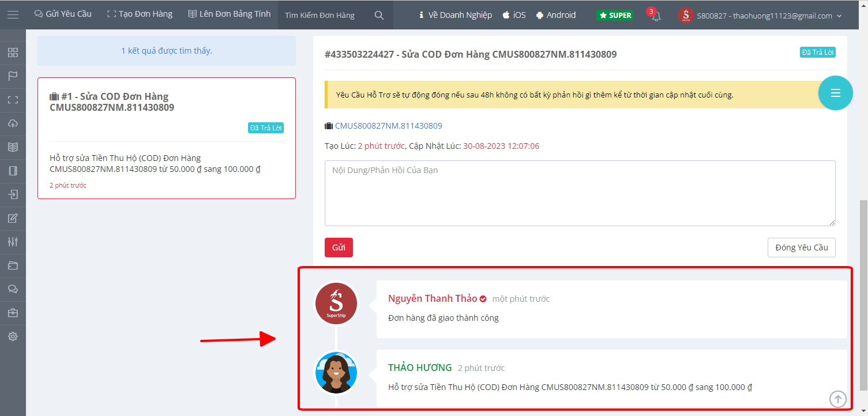
Task: Open the CMUS800827NM.811430809 order link
Action: click(388, 126)
